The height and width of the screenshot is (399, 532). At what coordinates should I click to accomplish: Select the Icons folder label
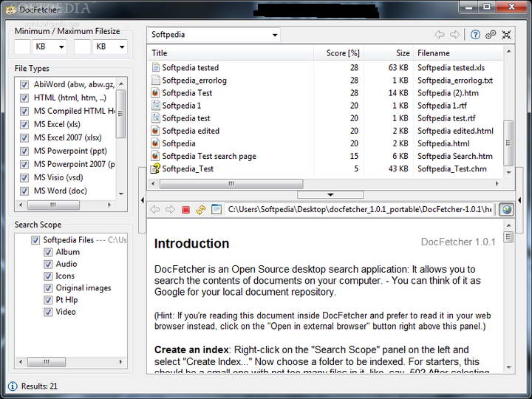point(65,276)
